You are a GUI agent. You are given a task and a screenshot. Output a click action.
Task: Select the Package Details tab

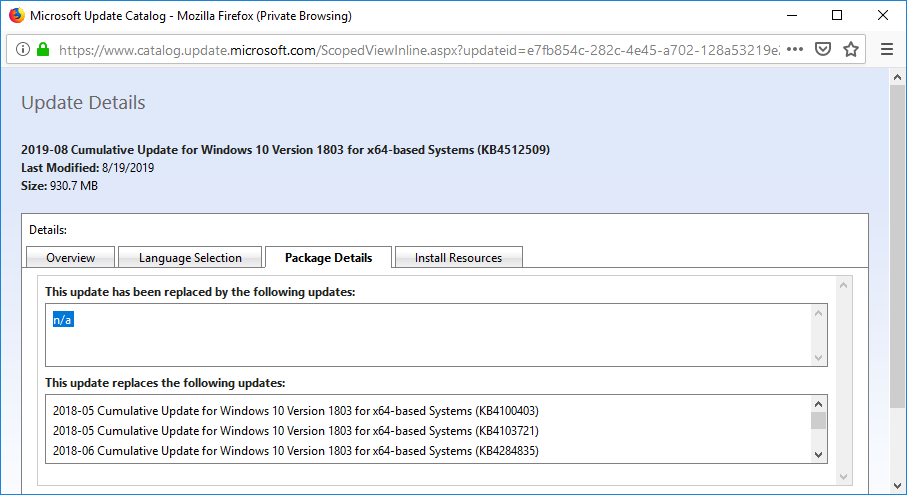click(328, 258)
